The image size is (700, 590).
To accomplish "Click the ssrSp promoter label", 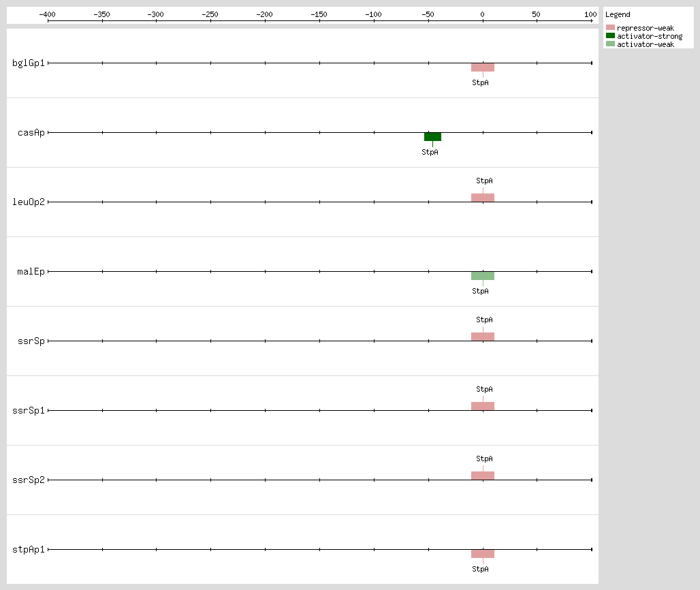I will tap(31, 341).
